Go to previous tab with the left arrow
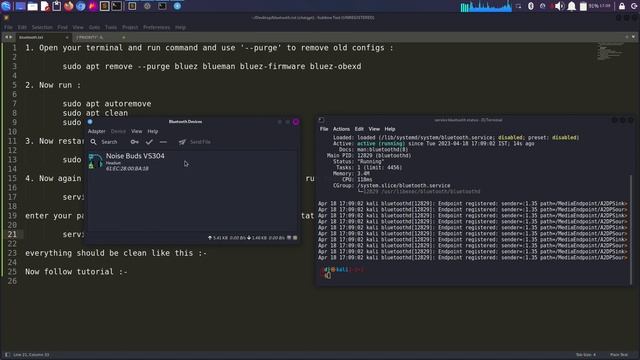640x360 pixels. tap(6, 37)
